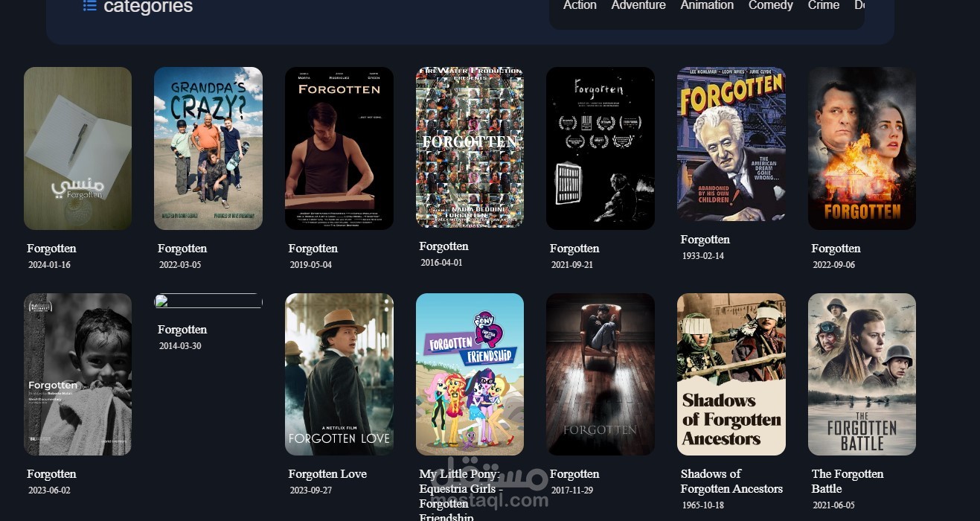This screenshot has width=980, height=521.
Task: Select the Action category
Action: 580,5
